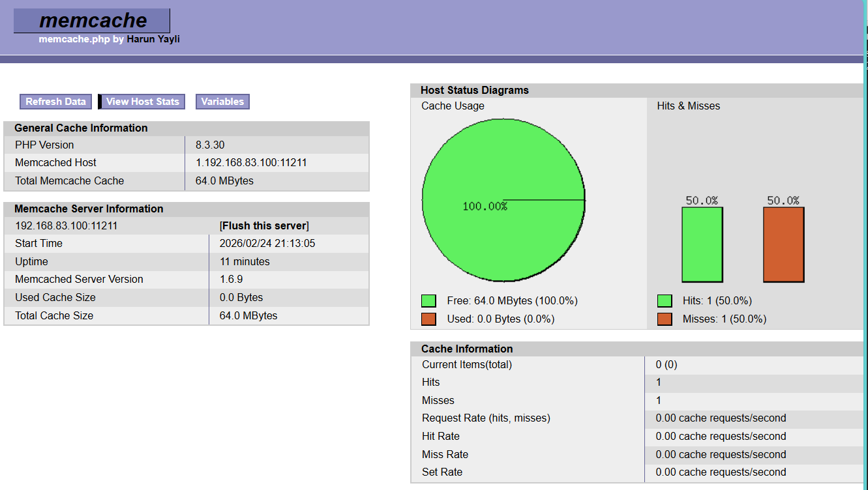Click the Misses: 1 (50.0%) legend text

click(x=725, y=319)
